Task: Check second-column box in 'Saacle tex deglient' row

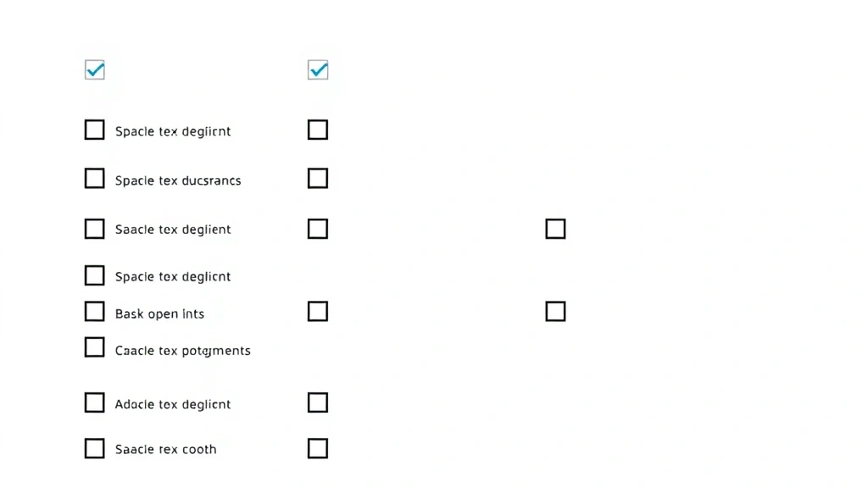Action: [318, 229]
